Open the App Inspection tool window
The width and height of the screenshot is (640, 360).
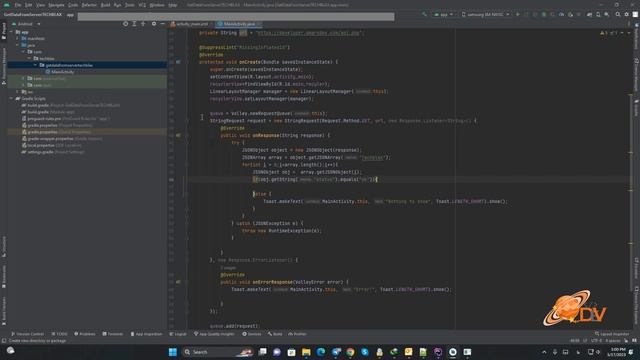147,334
